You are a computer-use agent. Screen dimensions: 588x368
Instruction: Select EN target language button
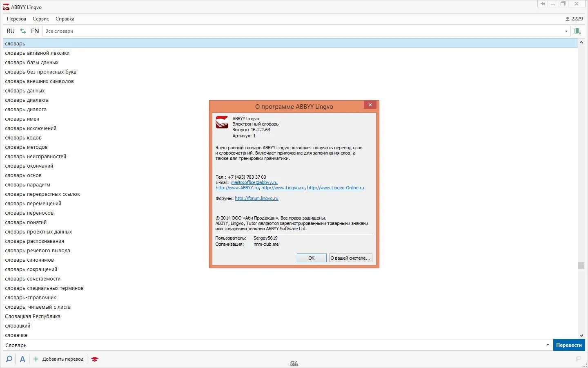coord(35,31)
